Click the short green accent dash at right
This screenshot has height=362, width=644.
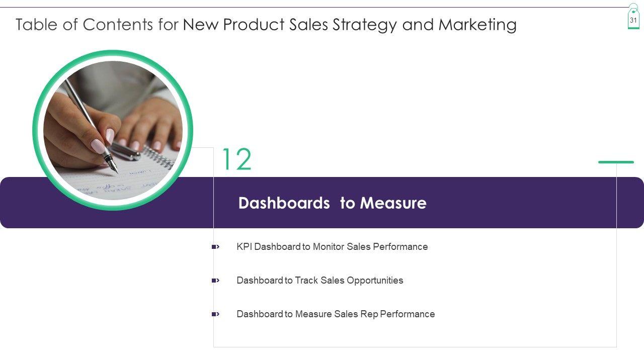pos(616,162)
